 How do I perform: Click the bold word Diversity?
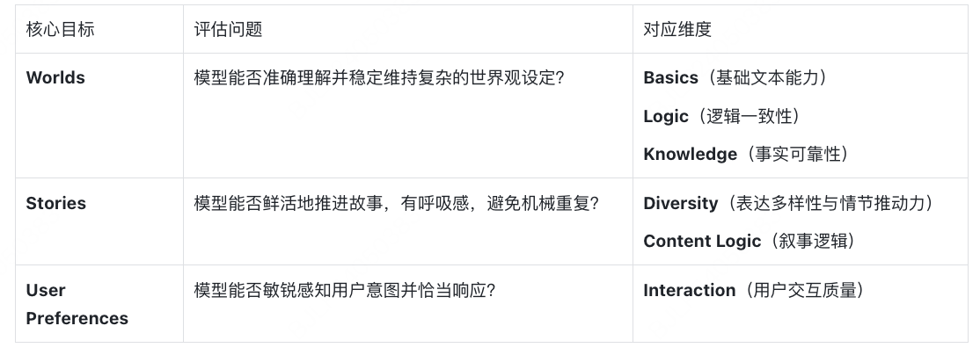(x=681, y=203)
